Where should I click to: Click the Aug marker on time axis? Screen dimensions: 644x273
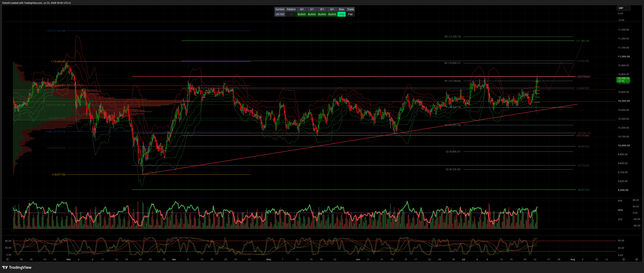coord(572,259)
